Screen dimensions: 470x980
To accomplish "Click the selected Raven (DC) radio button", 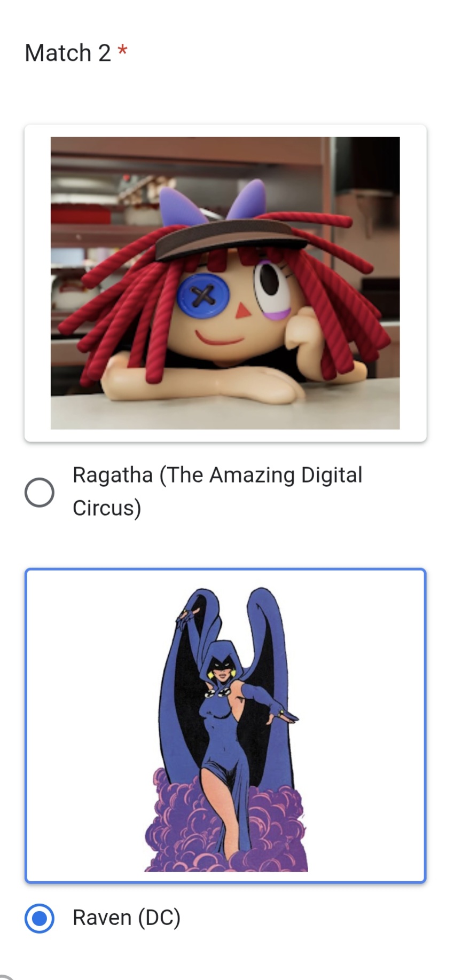I will [40, 918].
